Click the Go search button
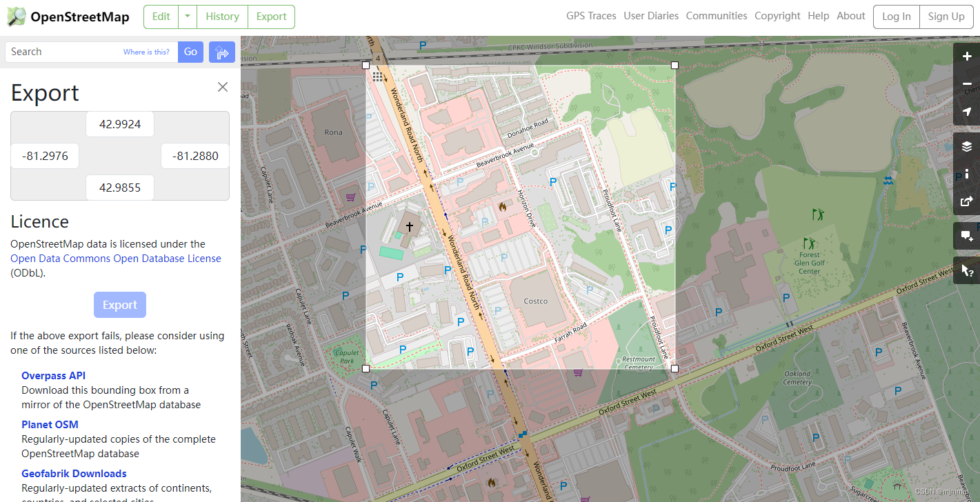Image resolution: width=980 pixels, height=502 pixels. coord(190,52)
